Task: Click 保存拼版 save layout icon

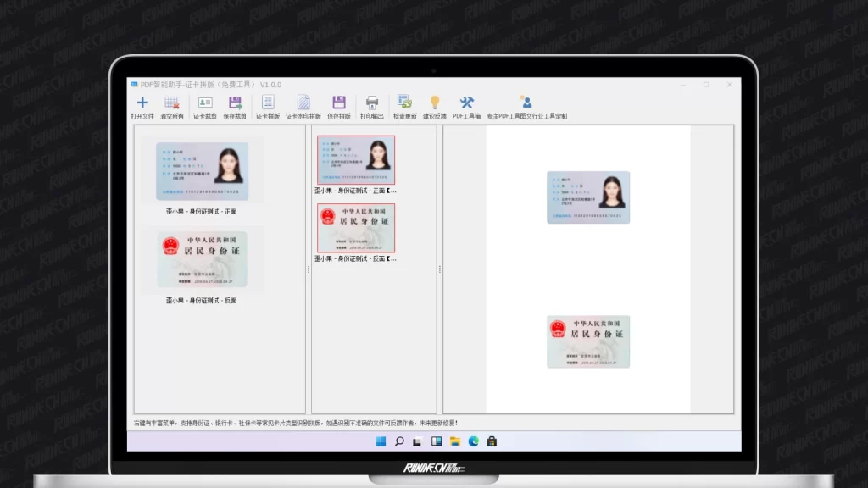Action: click(339, 103)
